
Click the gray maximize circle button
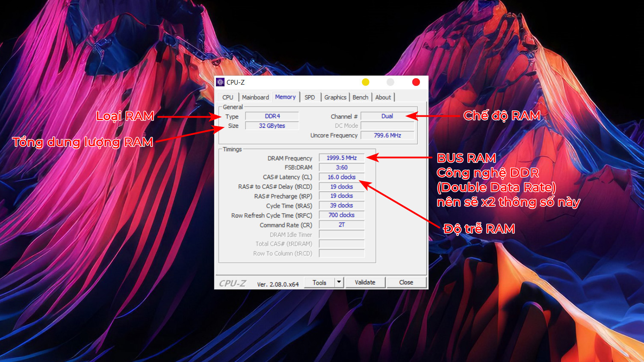(x=390, y=82)
